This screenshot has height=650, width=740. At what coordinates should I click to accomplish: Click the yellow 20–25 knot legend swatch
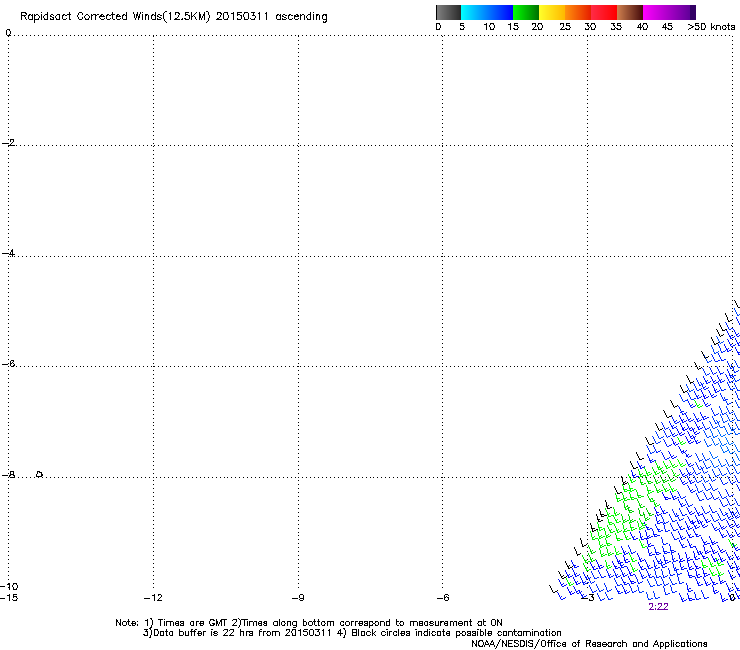point(552,12)
